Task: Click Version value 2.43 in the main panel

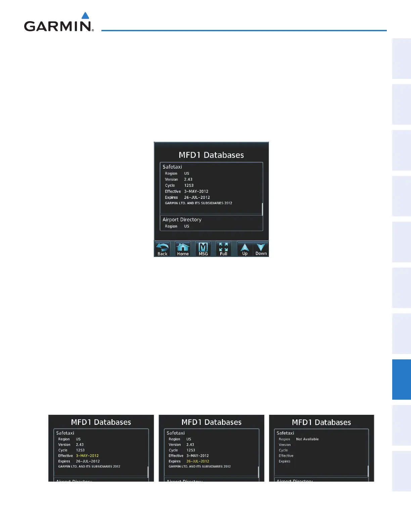Action: [x=188, y=179]
